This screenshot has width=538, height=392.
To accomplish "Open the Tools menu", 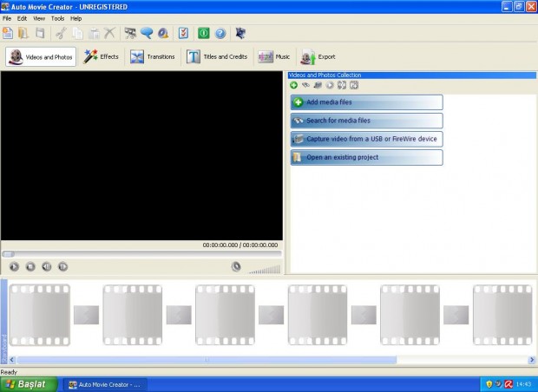I will (57, 18).
